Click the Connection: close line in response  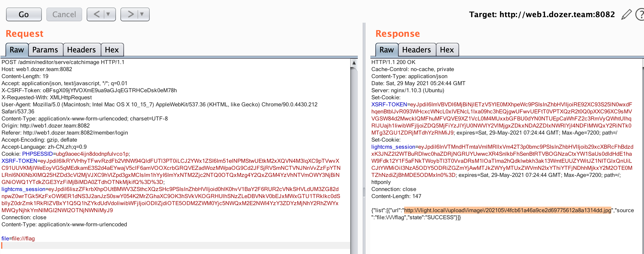pyautogui.click(x=394, y=189)
